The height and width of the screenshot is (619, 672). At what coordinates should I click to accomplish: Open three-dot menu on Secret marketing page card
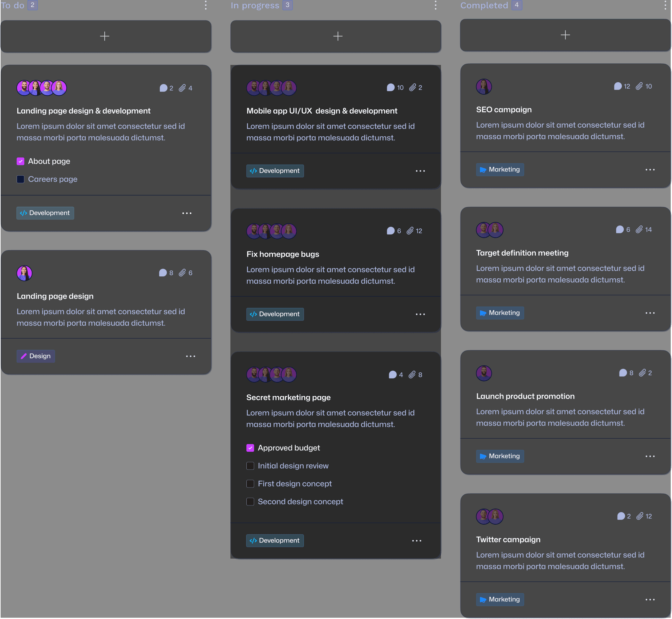(417, 541)
